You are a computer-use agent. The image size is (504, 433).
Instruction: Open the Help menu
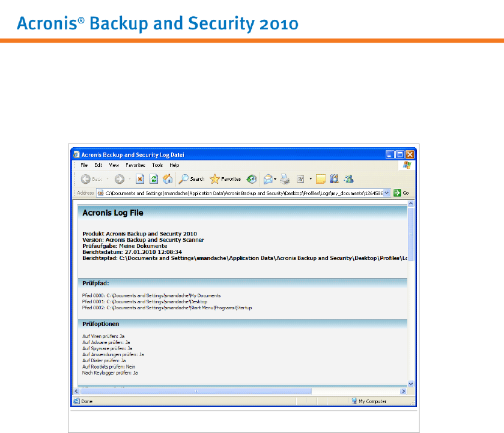coord(174,165)
